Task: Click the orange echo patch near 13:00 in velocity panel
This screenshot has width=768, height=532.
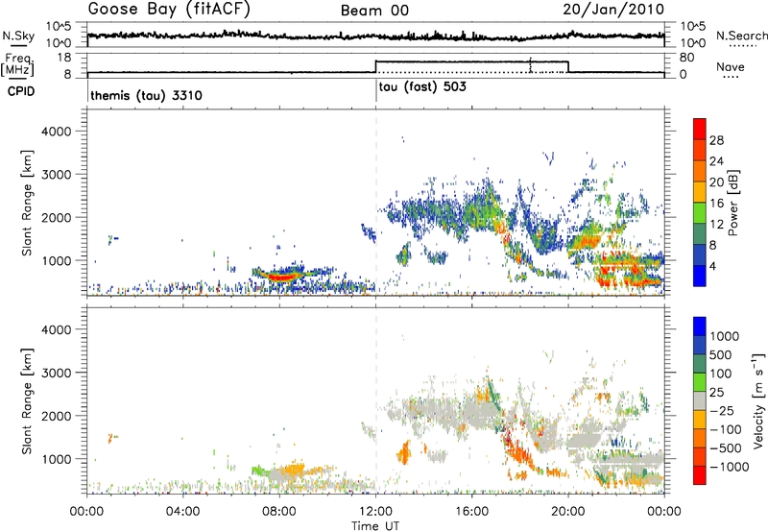Action: 404,451
